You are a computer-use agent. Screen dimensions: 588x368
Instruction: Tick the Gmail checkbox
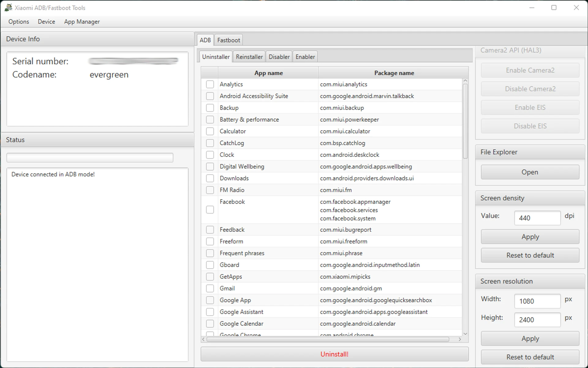pyautogui.click(x=210, y=288)
